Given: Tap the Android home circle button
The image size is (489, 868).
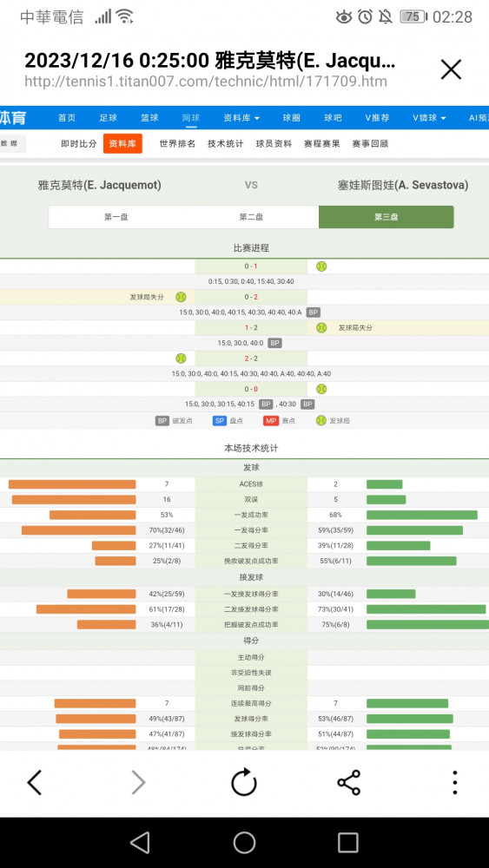Looking at the screenshot, I should [244, 843].
